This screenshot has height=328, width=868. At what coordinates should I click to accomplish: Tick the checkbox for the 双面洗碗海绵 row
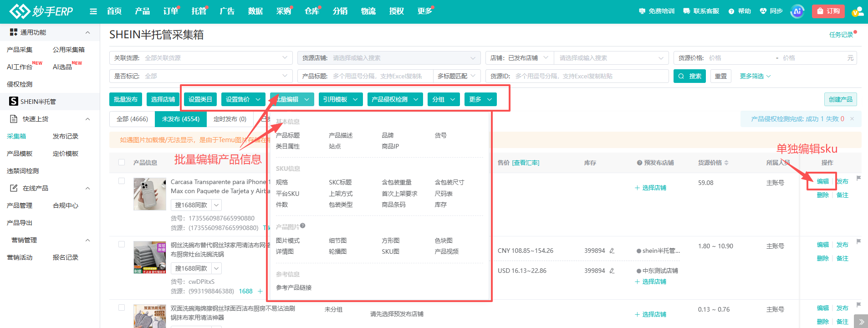pyautogui.click(x=122, y=308)
